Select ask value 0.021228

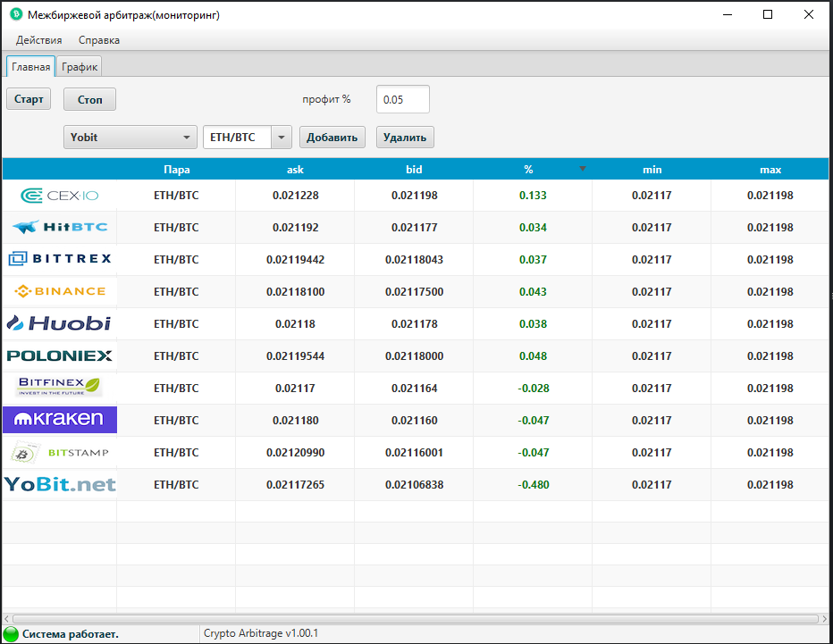tap(295, 196)
